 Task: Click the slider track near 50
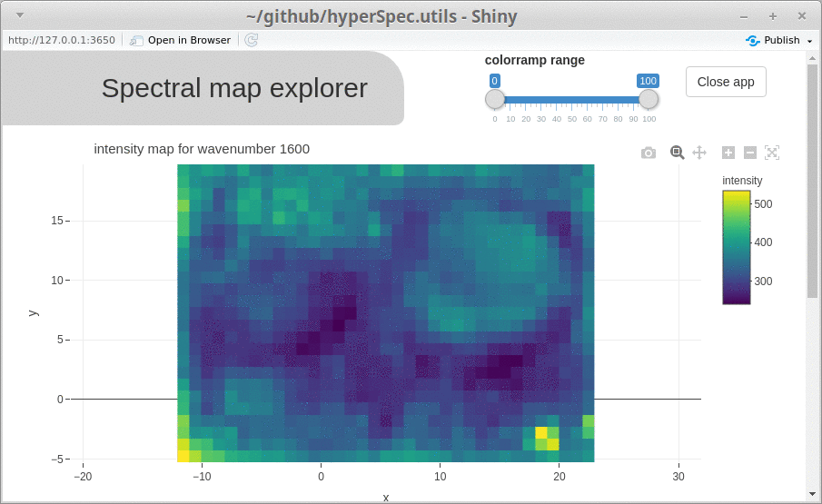572,100
